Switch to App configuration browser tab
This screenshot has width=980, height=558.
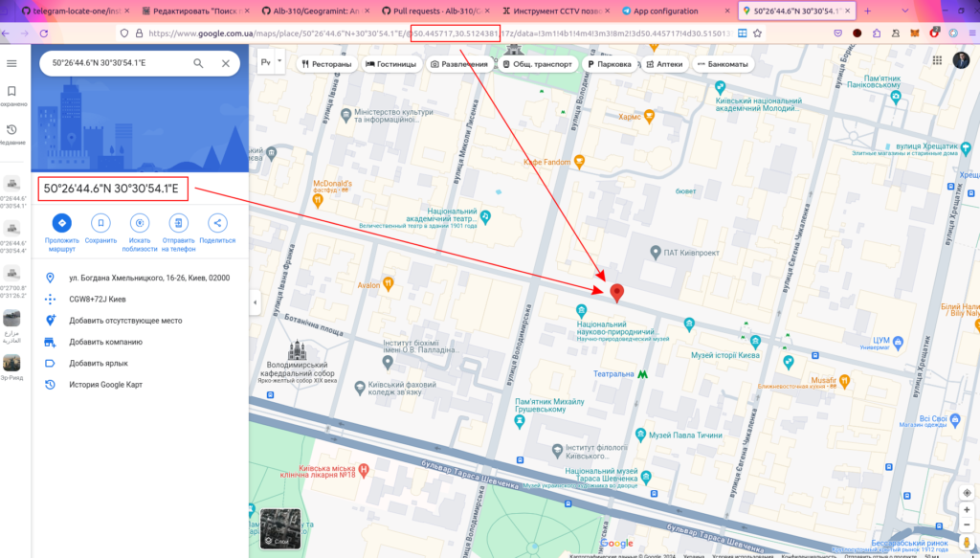pos(673,11)
